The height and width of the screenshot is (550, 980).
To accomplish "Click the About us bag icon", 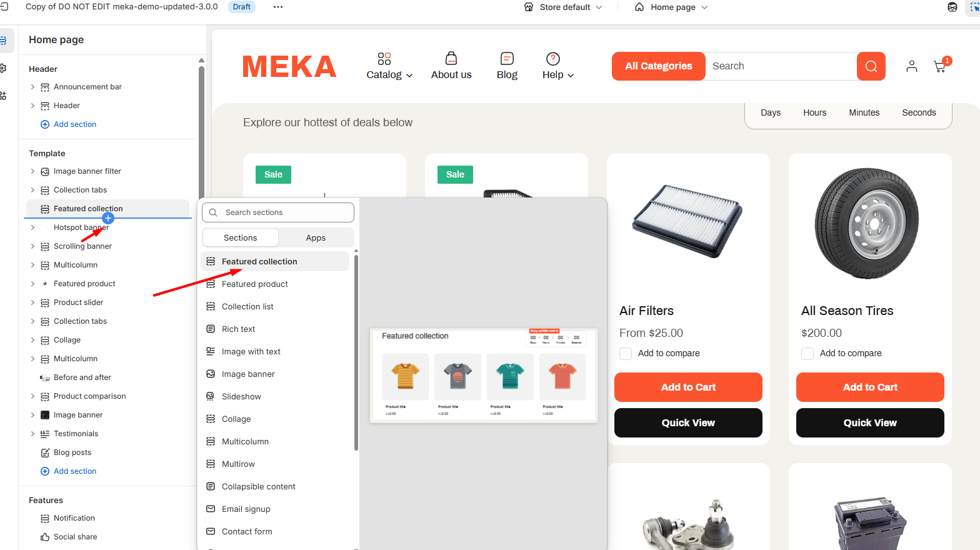I will point(451,59).
